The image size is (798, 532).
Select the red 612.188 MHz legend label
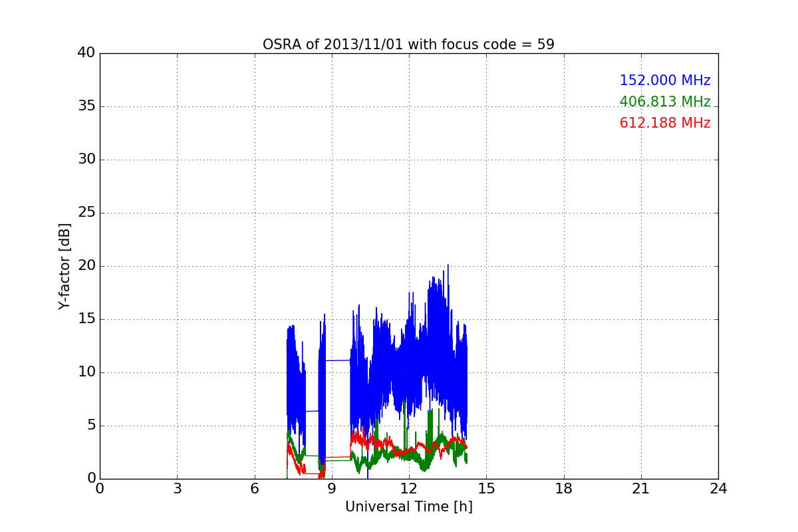coord(665,123)
